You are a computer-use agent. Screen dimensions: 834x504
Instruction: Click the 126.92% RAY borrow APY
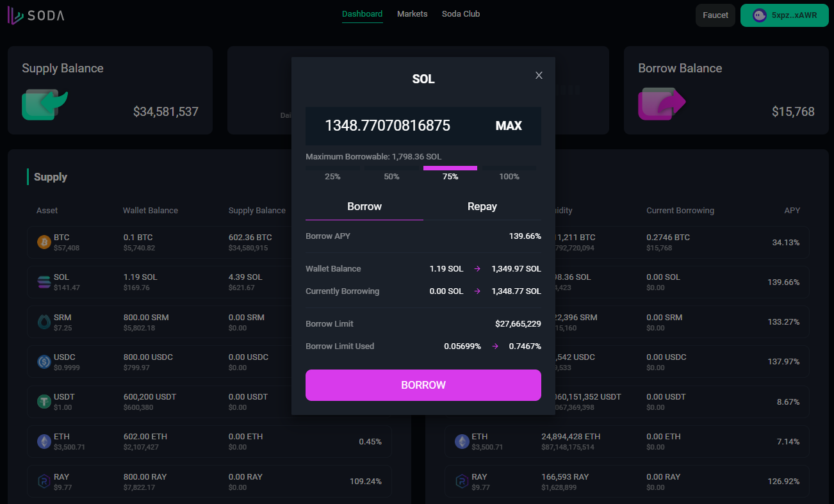click(x=783, y=482)
